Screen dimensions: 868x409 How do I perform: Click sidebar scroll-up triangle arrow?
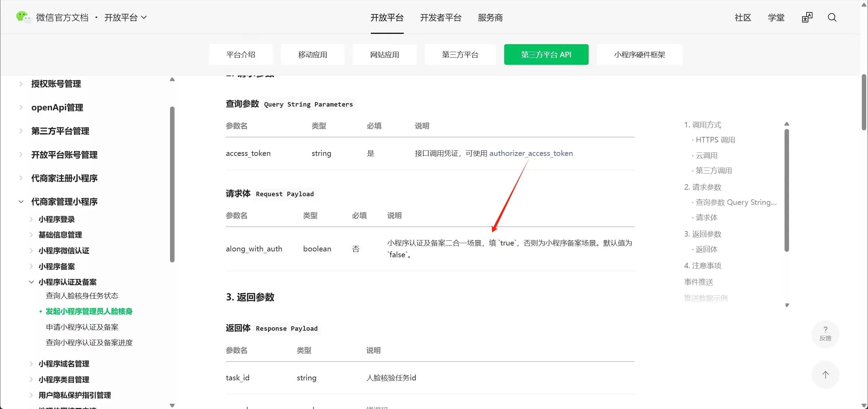tap(172, 80)
